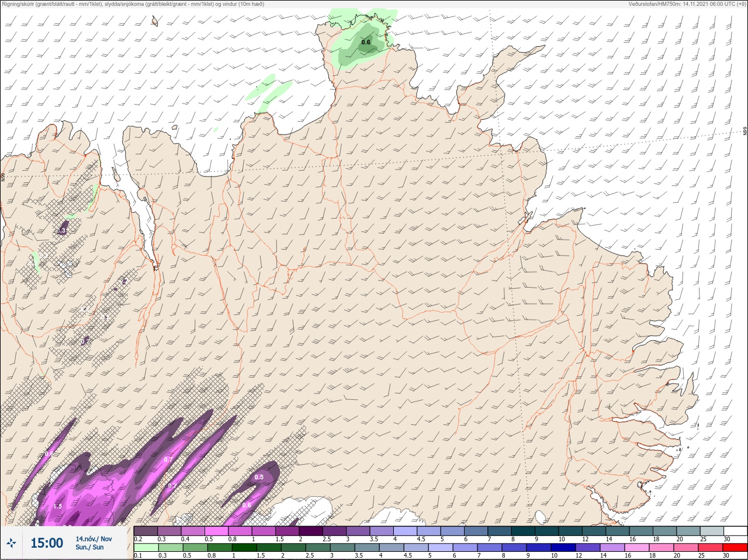The height and width of the screenshot is (560, 748).
Task: Click the date label '14.nóv./ Nov'
Action: point(93,539)
